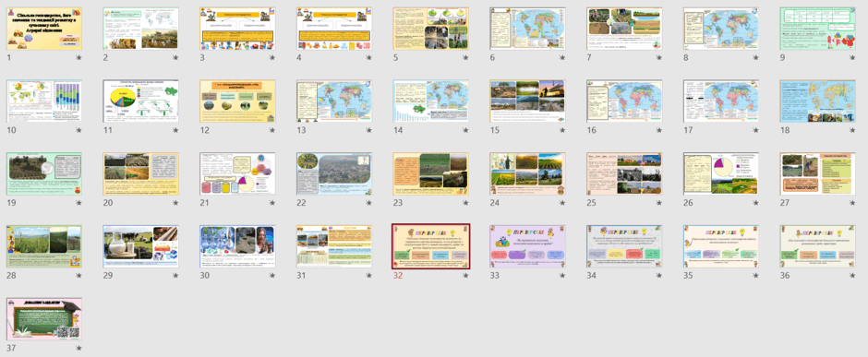Click the transition star icon under slide 5
This screenshot has width=868, height=357.
point(465,57)
